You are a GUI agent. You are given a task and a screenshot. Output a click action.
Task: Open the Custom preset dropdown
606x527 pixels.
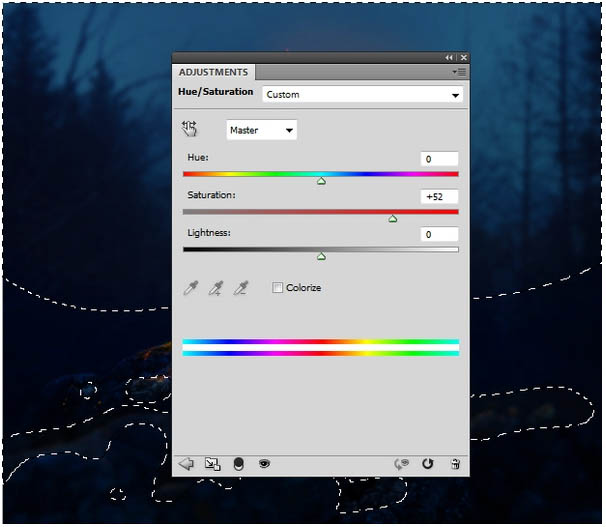tap(363, 95)
